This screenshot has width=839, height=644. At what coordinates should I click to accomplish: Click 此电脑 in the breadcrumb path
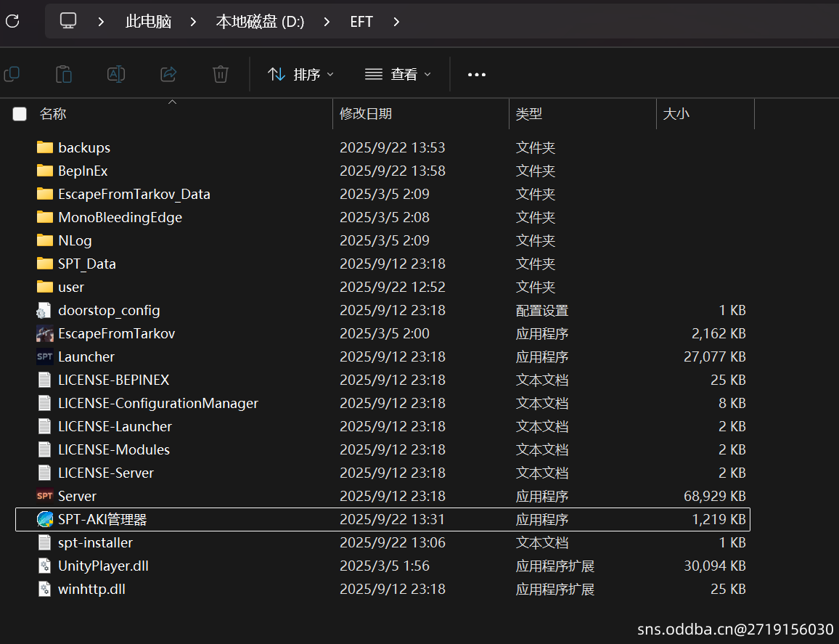point(148,21)
